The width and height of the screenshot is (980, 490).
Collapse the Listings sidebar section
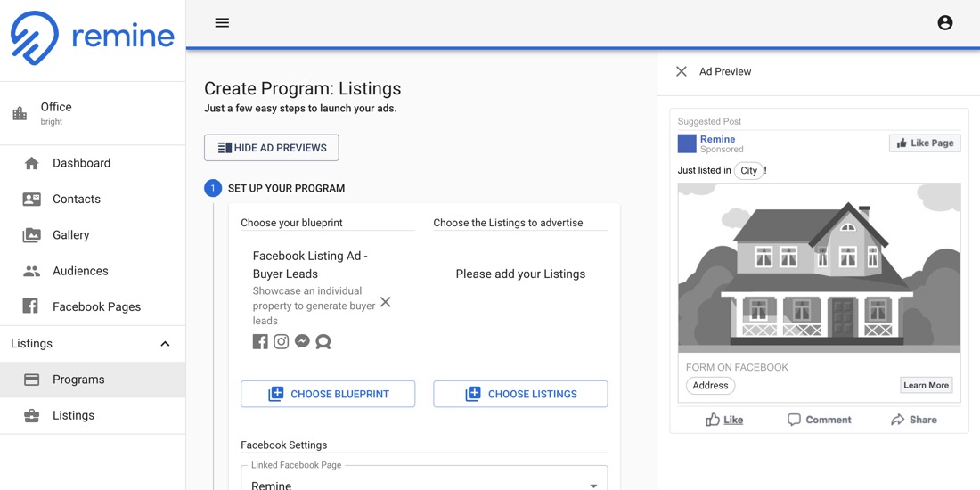[165, 344]
